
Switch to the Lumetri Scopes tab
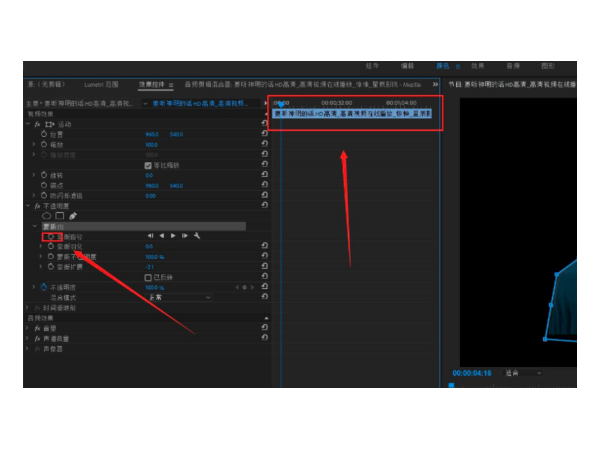coord(101,85)
